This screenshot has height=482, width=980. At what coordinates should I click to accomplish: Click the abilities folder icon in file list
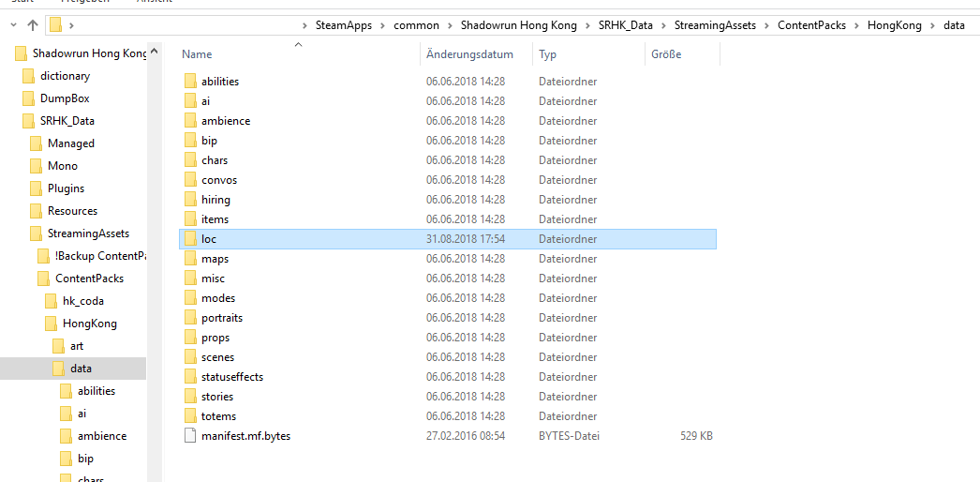click(190, 82)
